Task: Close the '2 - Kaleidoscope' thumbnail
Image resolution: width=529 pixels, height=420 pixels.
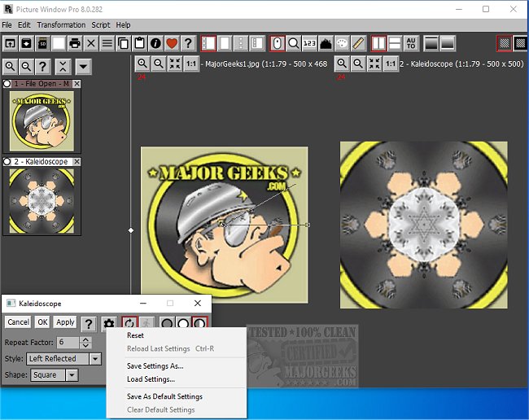Action: pyautogui.click(x=77, y=162)
